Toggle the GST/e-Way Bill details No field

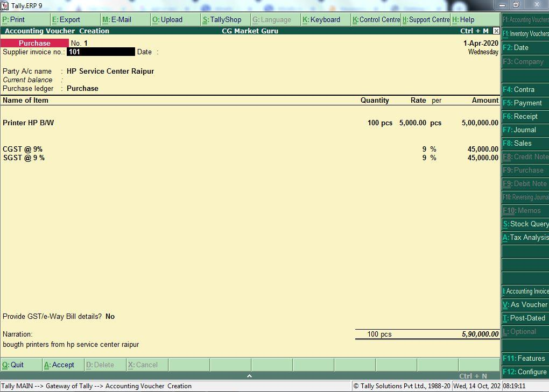(x=110, y=317)
